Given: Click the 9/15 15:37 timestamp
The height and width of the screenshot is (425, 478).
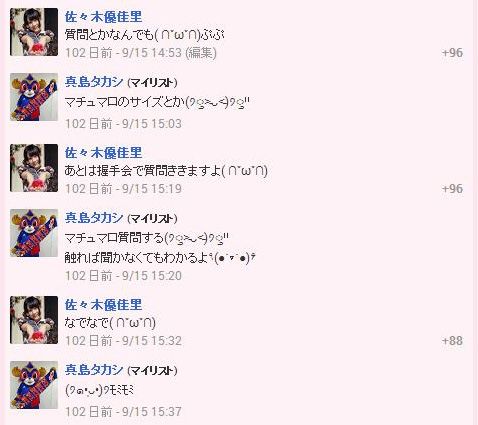Looking at the screenshot, I should pos(152,412).
